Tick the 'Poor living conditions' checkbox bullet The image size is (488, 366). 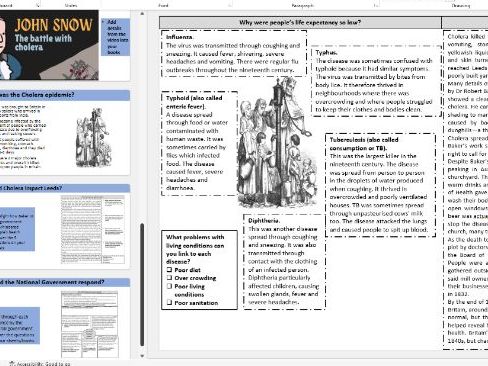(169, 286)
